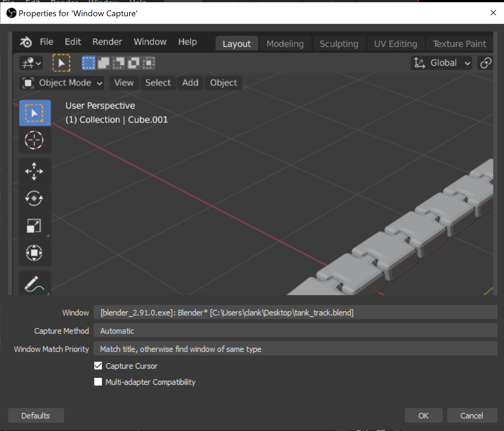
Task: Open the viewport View menu
Action: click(x=124, y=83)
